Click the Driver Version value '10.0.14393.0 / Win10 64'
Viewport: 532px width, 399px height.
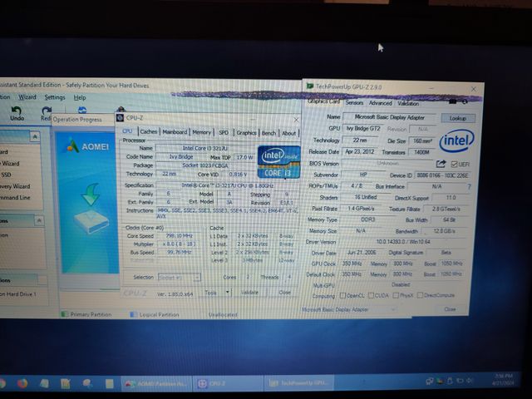403,242
